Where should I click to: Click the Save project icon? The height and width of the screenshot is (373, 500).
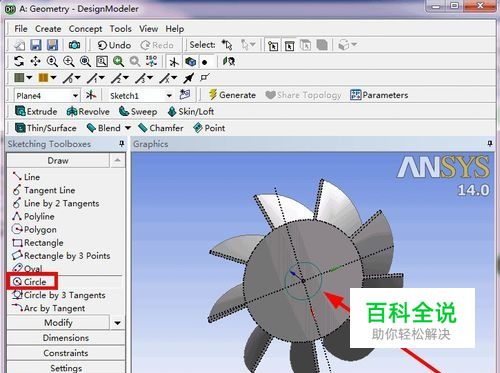(x=36, y=45)
